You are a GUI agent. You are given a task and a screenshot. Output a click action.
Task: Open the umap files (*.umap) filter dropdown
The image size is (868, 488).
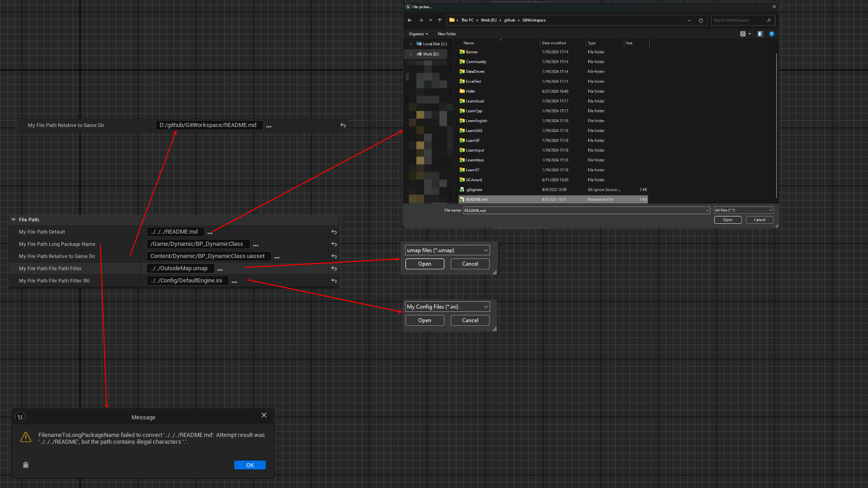pyautogui.click(x=447, y=250)
